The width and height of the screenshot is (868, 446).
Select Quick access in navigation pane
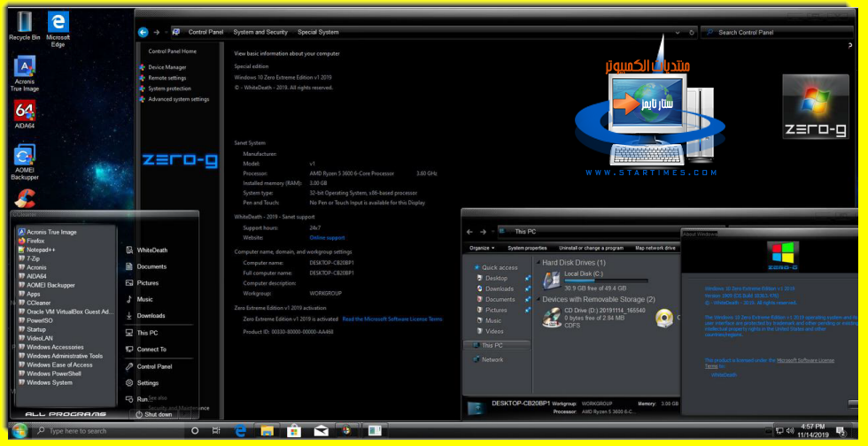500,267
